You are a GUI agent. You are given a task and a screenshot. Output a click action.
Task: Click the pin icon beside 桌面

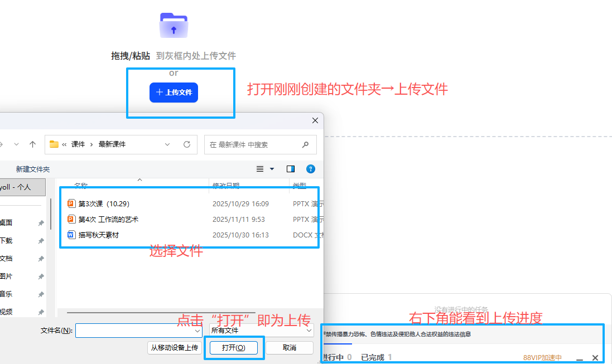[41, 223]
